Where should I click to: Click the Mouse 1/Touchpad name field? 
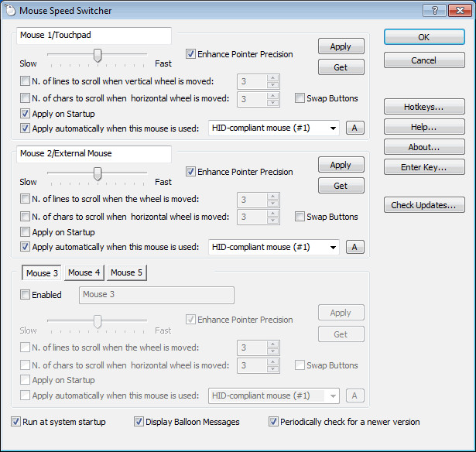click(x=94, y=35)
